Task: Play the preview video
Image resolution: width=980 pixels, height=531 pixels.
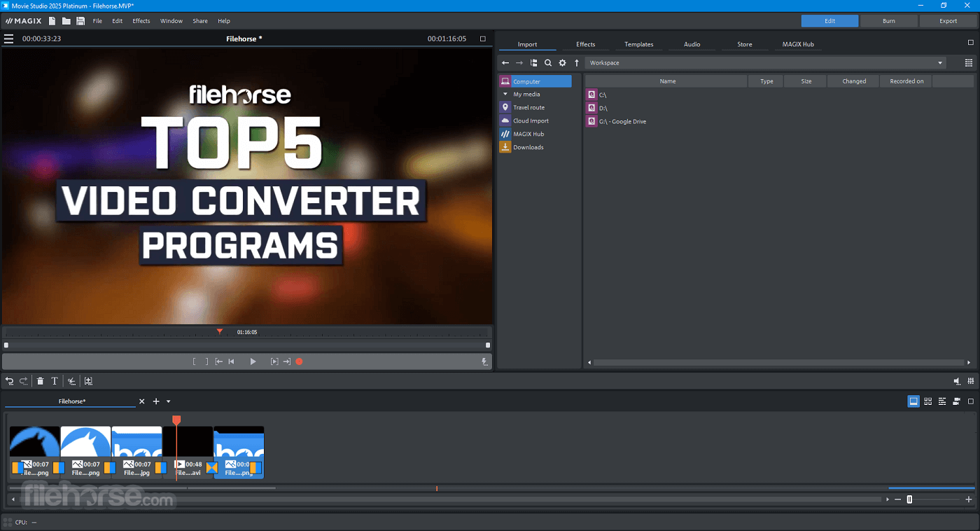Action: click(253, 361)
